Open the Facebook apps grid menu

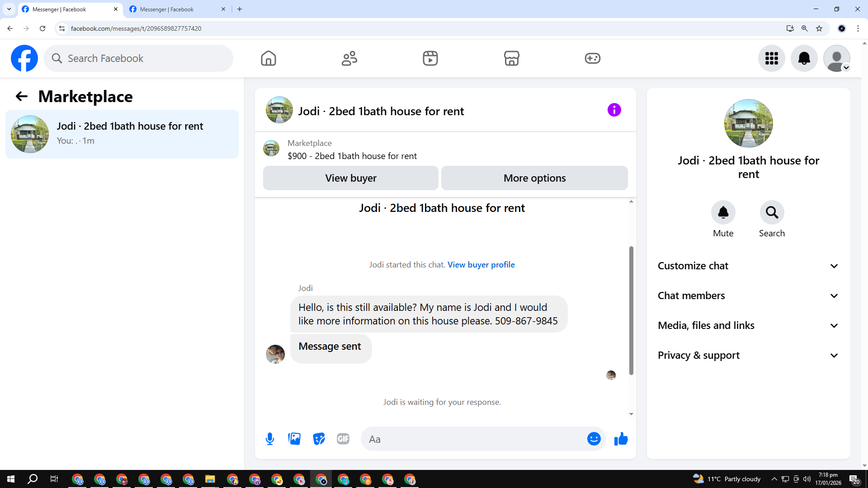pos(771,58)
